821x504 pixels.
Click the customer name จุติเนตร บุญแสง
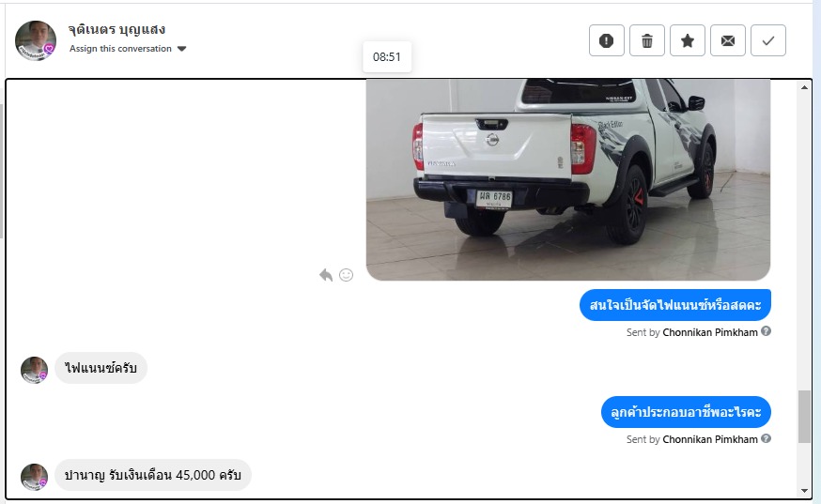coord(116,29)
